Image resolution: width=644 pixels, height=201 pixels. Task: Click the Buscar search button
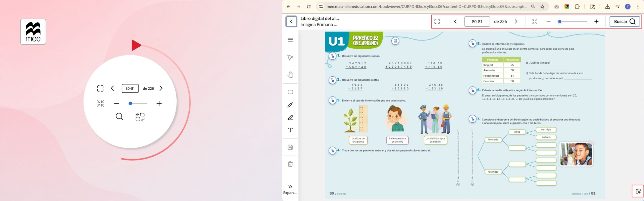pos(625,22)
